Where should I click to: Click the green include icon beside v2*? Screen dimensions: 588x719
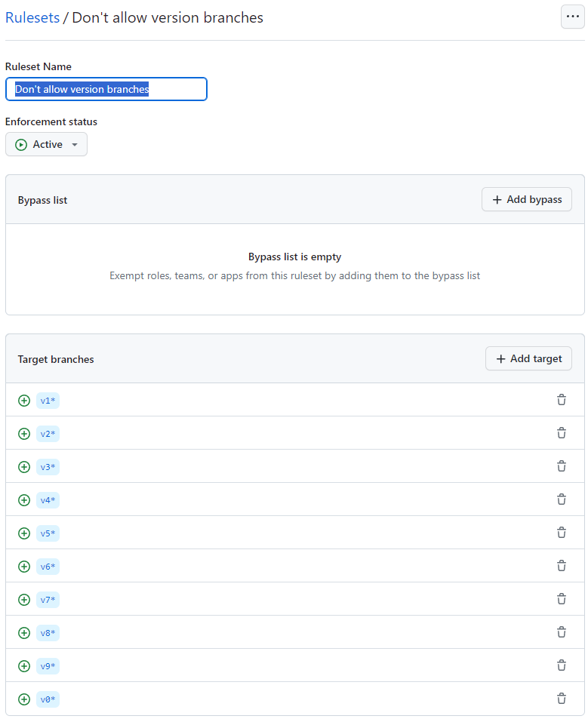coord(24,434)
